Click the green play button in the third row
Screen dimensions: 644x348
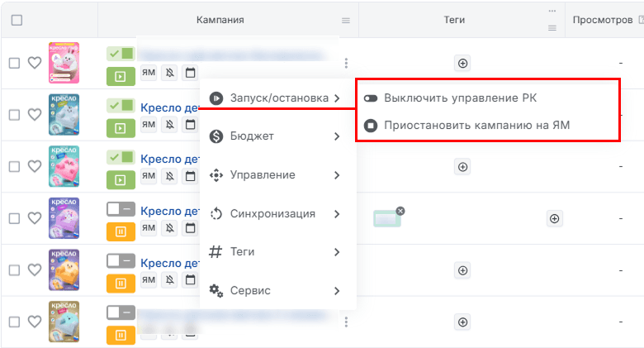[x=121, y=180]
